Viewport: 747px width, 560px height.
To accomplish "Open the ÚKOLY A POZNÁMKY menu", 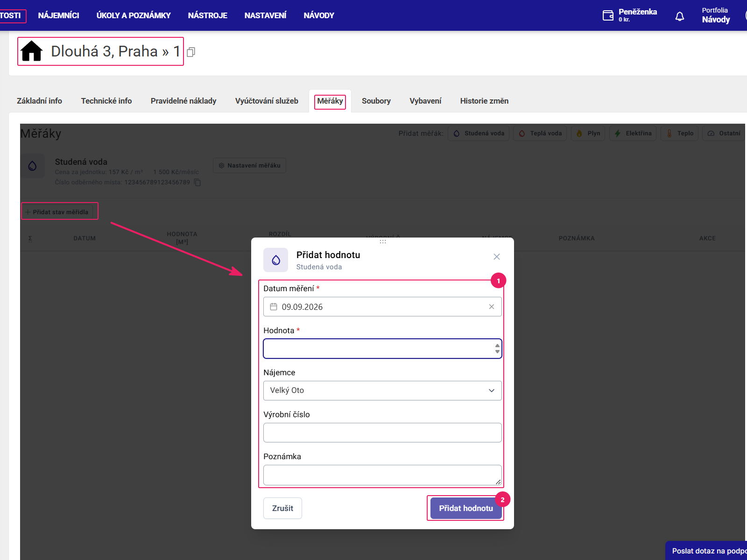I will coord(134,15).
